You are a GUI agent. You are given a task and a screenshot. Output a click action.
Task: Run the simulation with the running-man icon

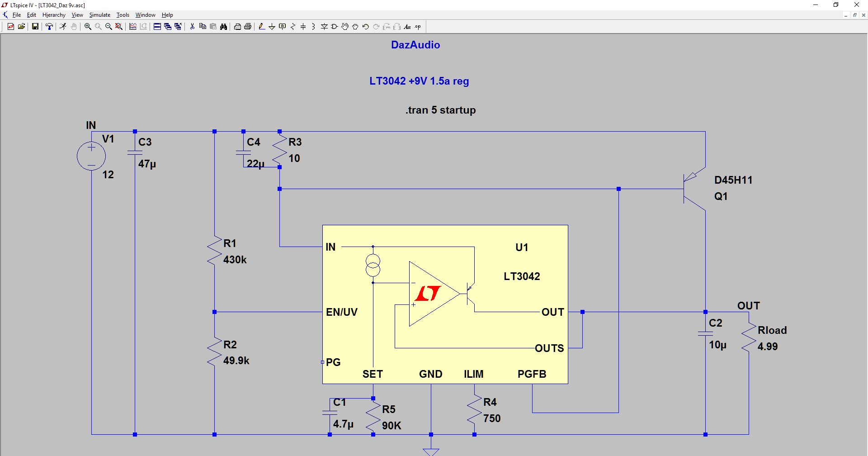[63, 27]
